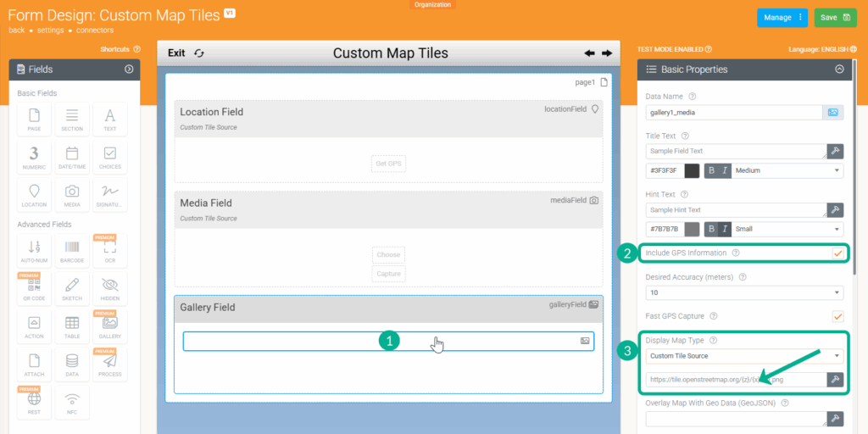
Task: Add a SECTION field
Action: [72, 119]
